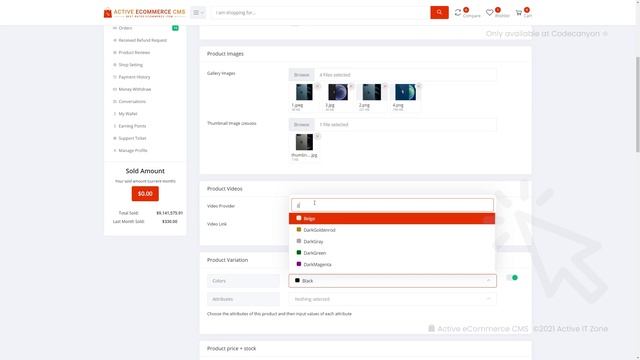640x360 pixels.
Task: Click the $0.00 sold amount button
Action: (x=145, y=194)
